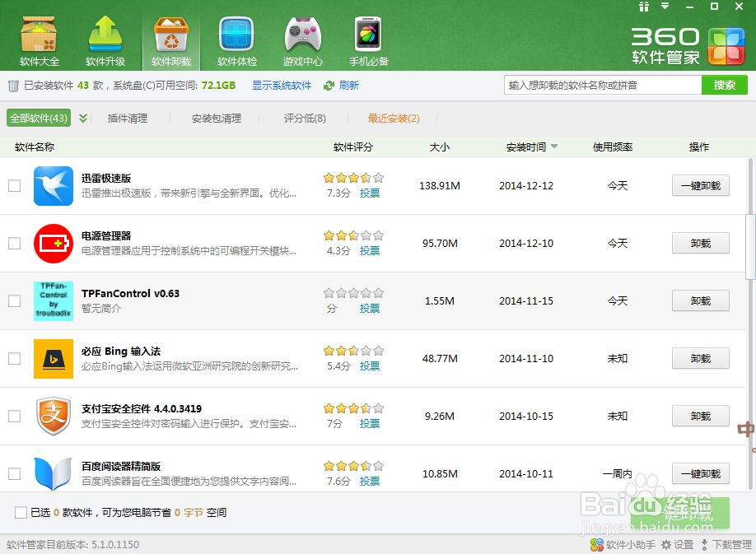Check the 百度阅读器精简版 checkbox

click(x=14, y=473)
